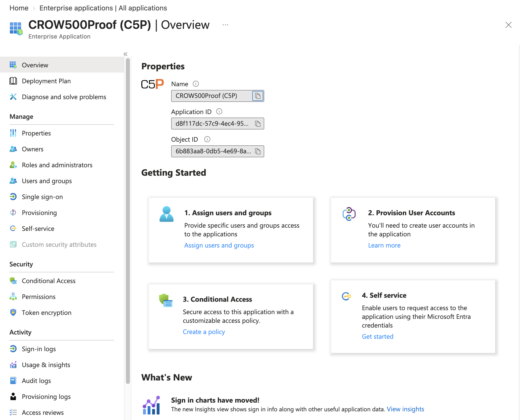Click the Self-service sidebar icon
The height and width of the screenshot is (420, 520).
point(13,228)
